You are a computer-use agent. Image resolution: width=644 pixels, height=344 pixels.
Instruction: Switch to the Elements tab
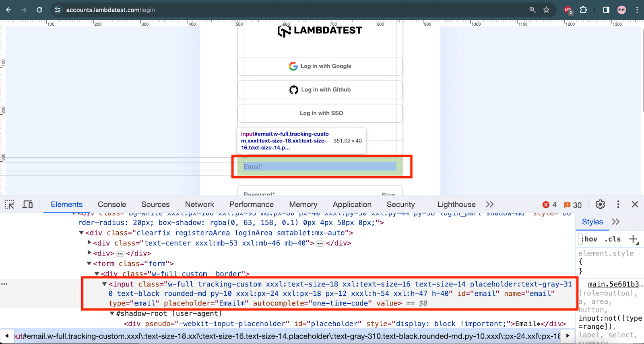(x=67, y=204)
